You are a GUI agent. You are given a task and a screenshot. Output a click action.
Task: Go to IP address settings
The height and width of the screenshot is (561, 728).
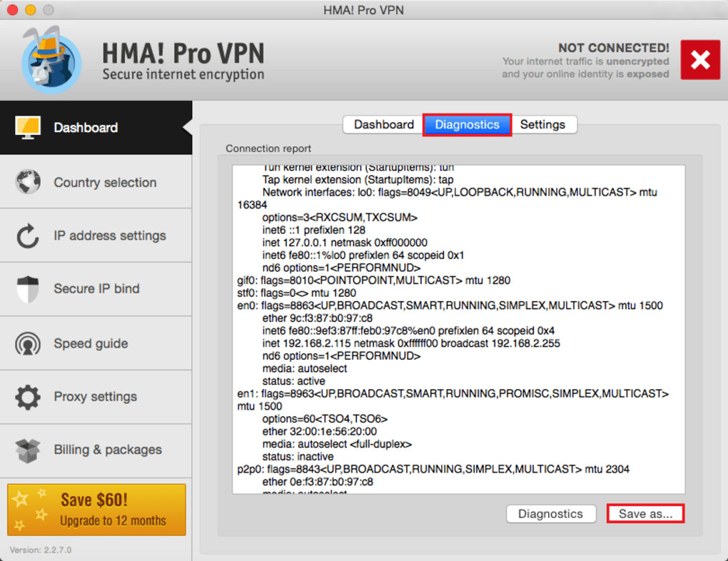(96, 236)
